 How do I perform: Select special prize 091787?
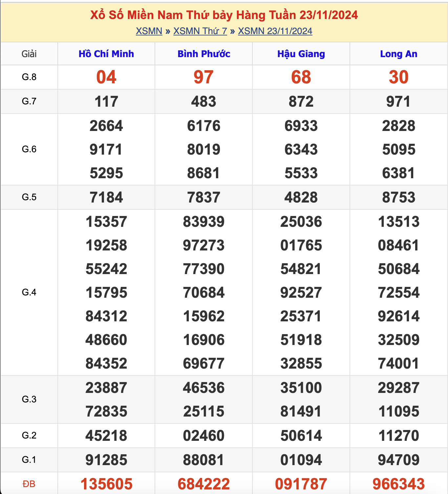301,484
